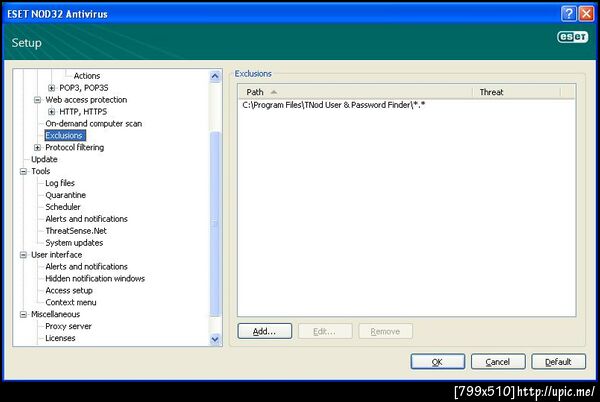Open Web access protection settings
The height and width of the screenshot is (402, 600).
coord(86,99)
